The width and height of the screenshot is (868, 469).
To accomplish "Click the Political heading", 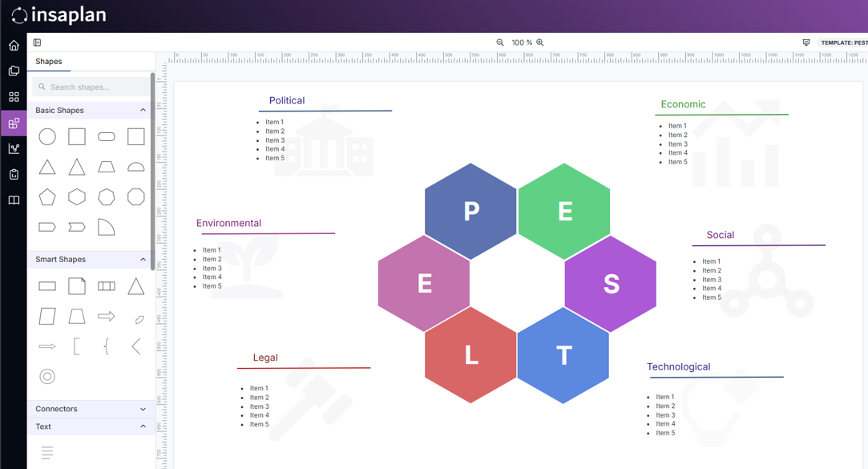I will click(287, 100).
